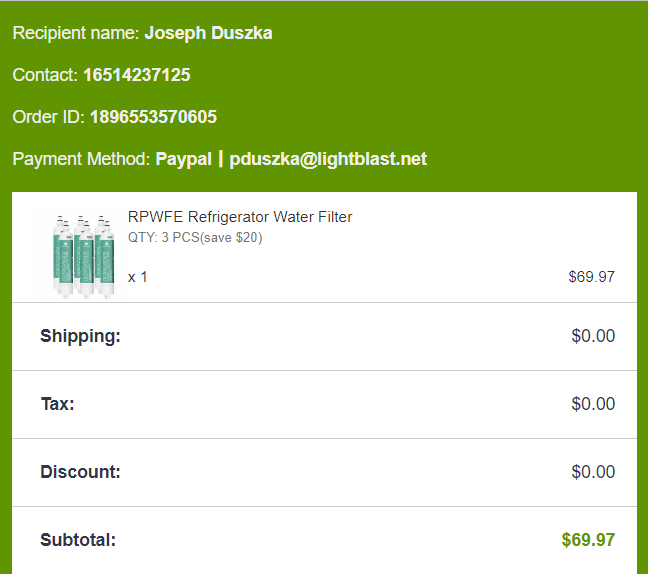Click the green $69.97 subtotal amount
The width and height of the screenshot is (648, 574).
click(588, 540)
